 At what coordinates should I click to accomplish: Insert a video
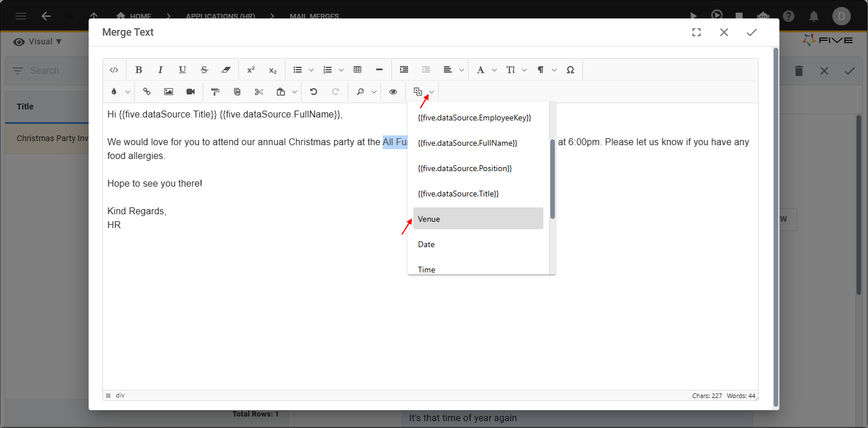[x=191, y=92]
